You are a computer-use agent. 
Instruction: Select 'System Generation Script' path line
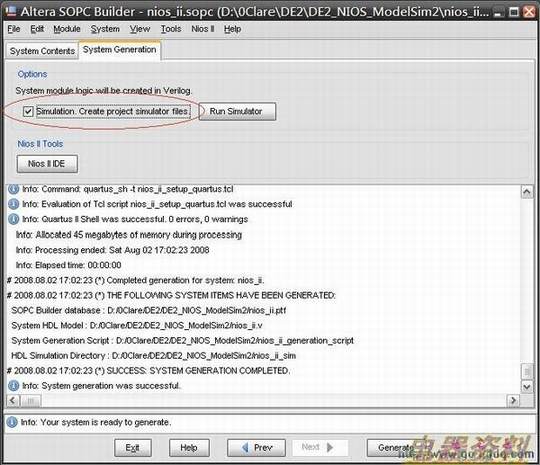(x=182, y=341)
